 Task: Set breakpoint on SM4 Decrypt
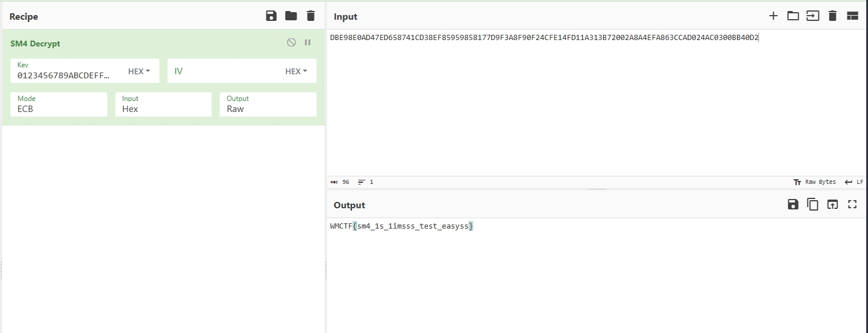308,43
